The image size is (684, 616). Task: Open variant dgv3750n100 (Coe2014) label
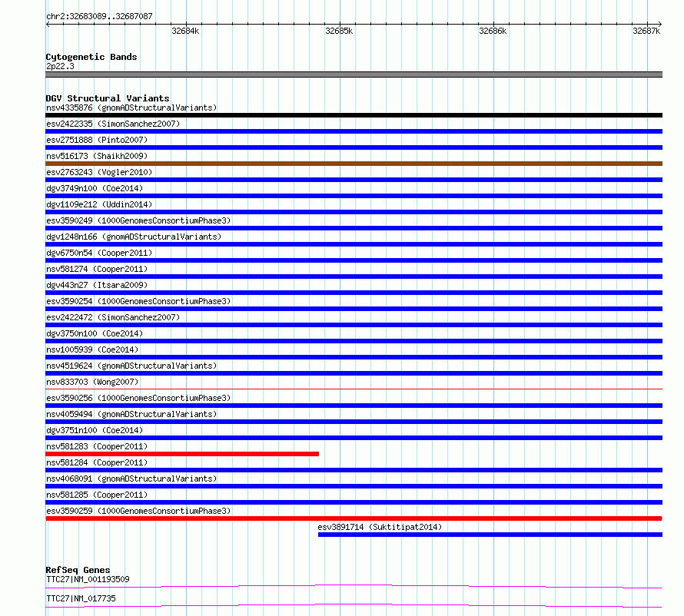(x=95, y=333)
